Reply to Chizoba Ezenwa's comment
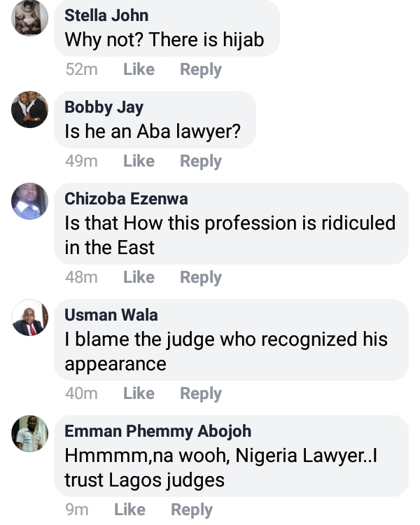The width and height of the screenshot is (420, 525). (200, 277)
